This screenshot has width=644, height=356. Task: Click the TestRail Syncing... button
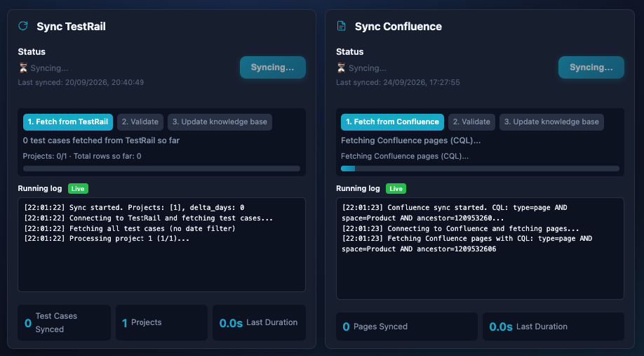(x=273, y=67)
